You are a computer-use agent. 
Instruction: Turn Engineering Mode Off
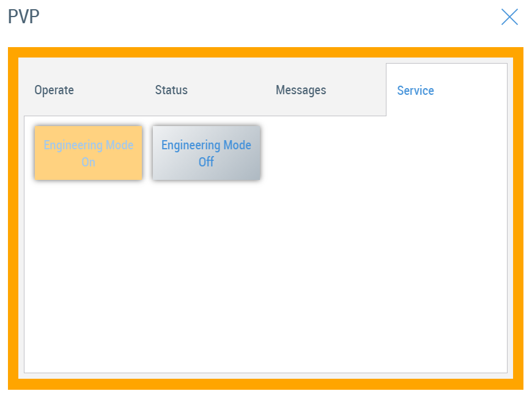coord(206,153)
